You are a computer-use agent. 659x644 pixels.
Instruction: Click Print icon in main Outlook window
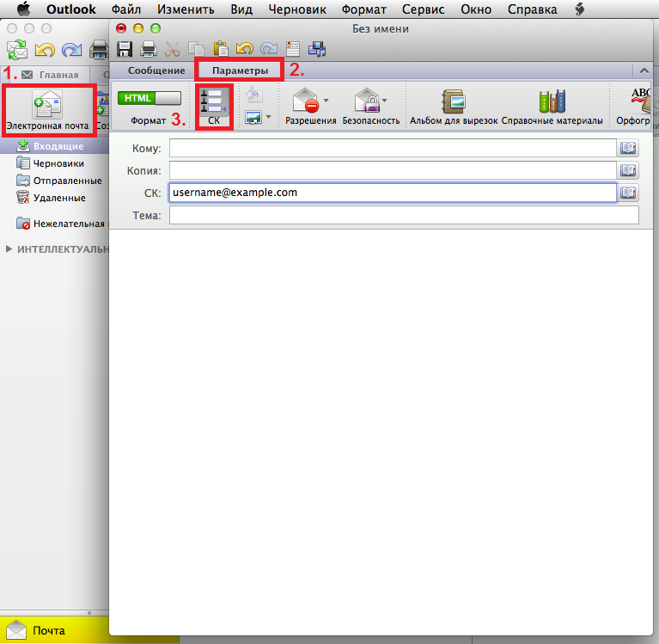(x=99, y=50)
